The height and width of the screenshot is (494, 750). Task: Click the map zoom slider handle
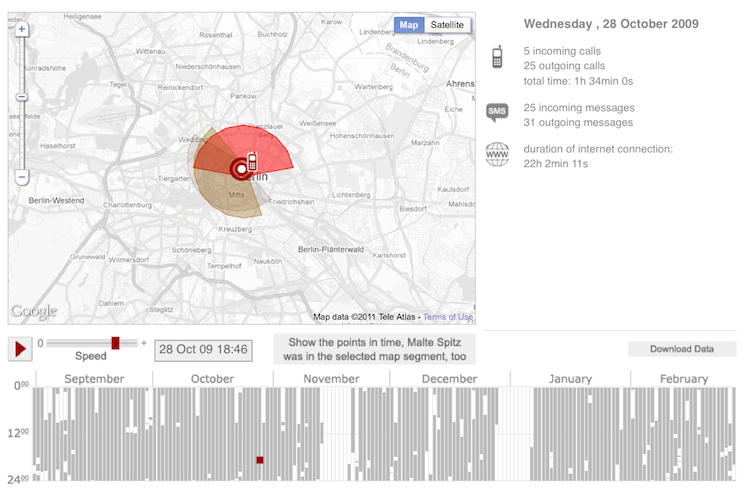pyautogui.click(x=22, y=97)
